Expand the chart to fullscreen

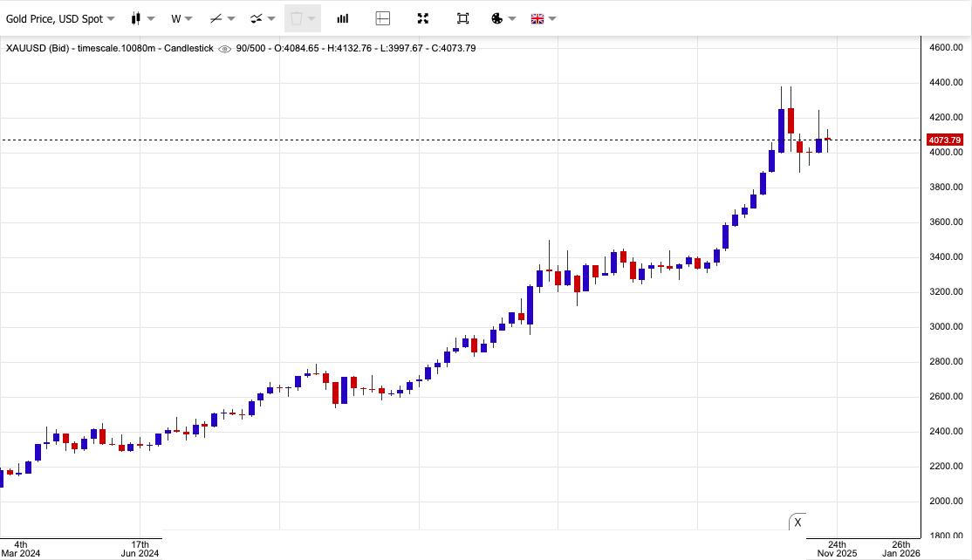423,18
